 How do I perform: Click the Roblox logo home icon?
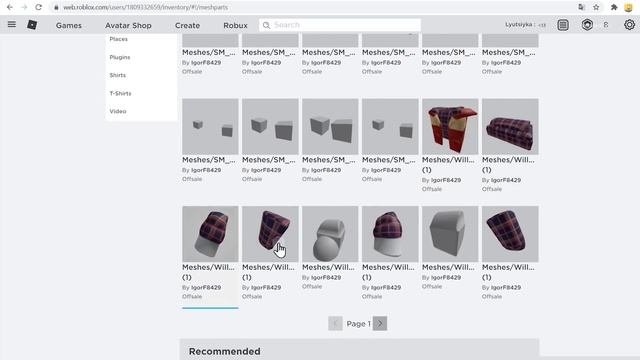click(32, 25)
